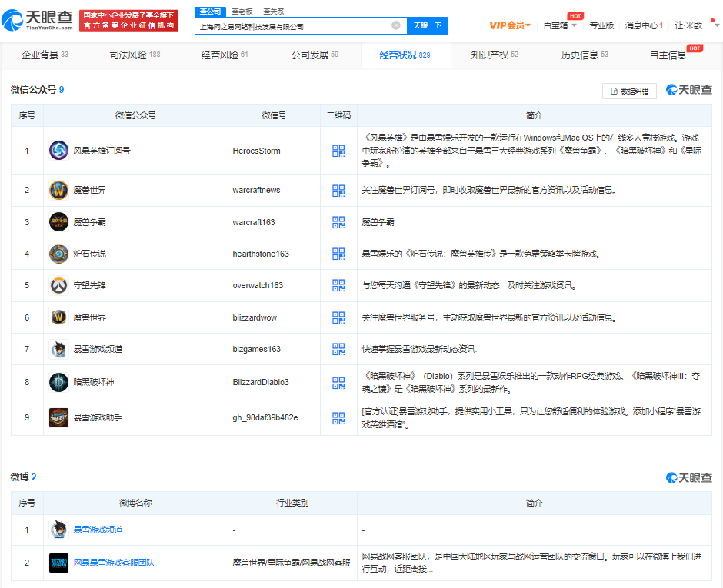Clear the search box text
Image resolution: width=723 pixels, height=588 pixels.
(x=396, y=25)
